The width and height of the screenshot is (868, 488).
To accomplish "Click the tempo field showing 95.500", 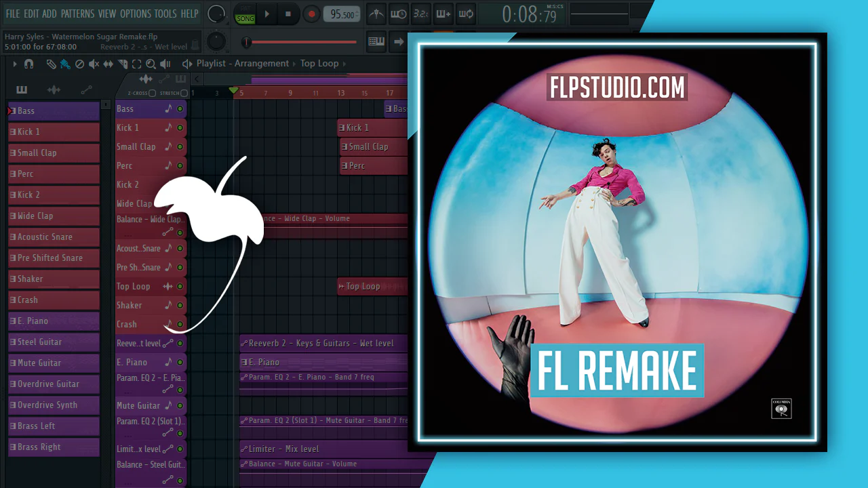I will pos(342,14).
